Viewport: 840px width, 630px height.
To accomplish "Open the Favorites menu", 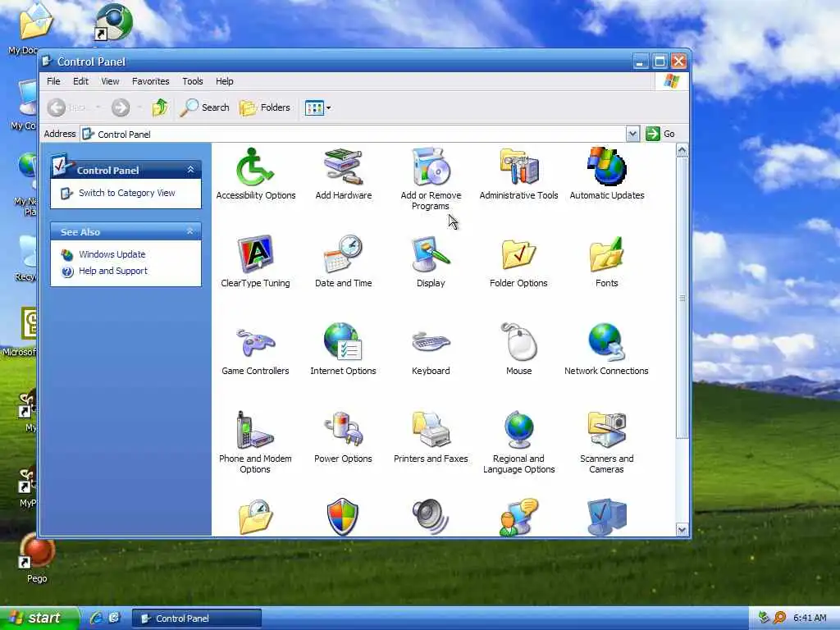I will 151,81.
